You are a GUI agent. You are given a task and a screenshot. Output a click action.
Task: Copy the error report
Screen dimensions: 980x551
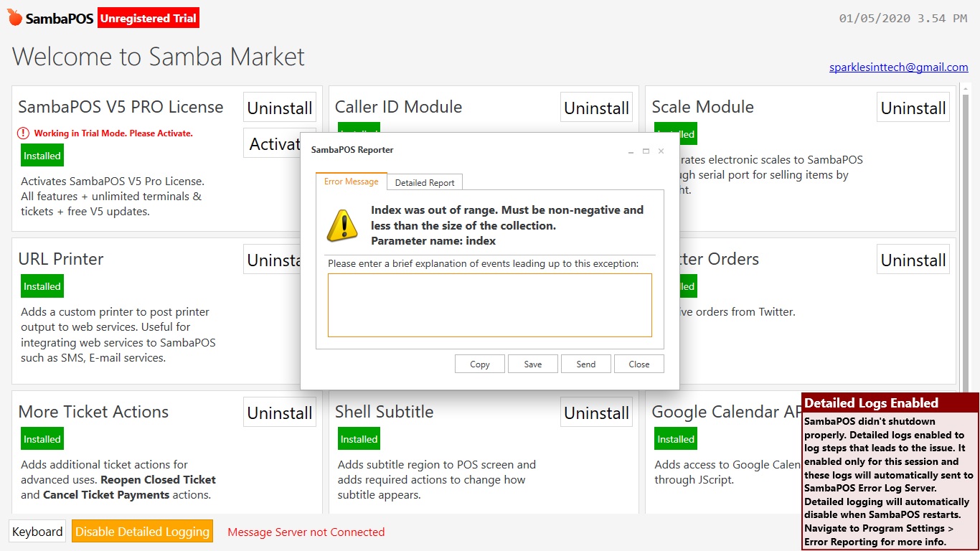coord(480,364)
